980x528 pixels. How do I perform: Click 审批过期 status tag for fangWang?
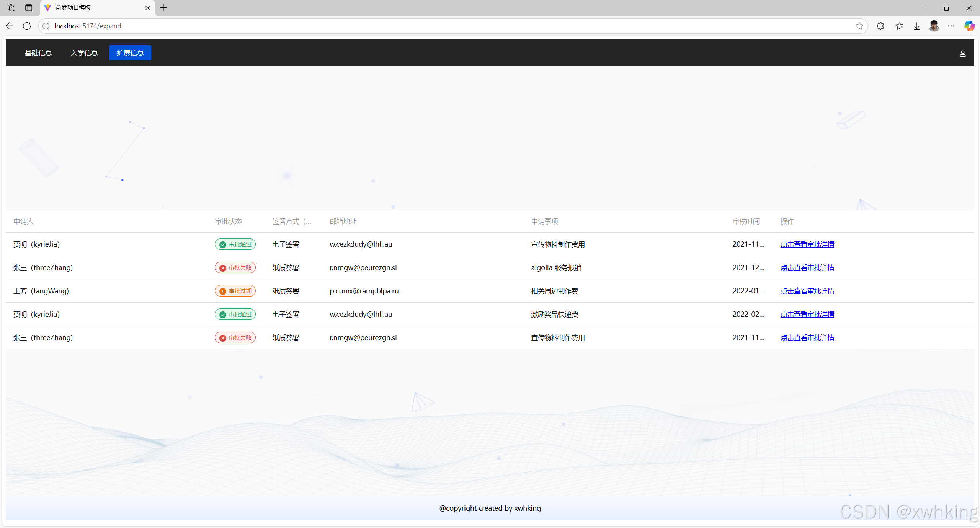(x=235, y=291)
